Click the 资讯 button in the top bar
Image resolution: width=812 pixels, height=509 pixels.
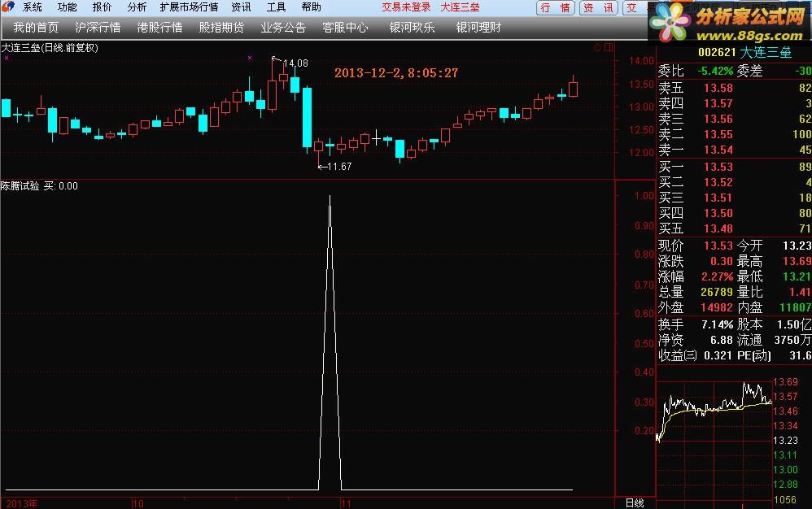[x=599, y=8]
